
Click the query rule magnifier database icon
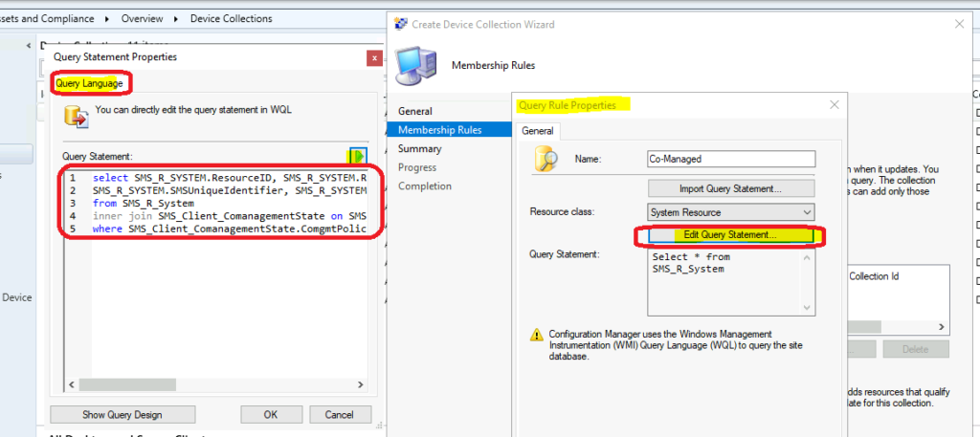(x=546, y=160)
